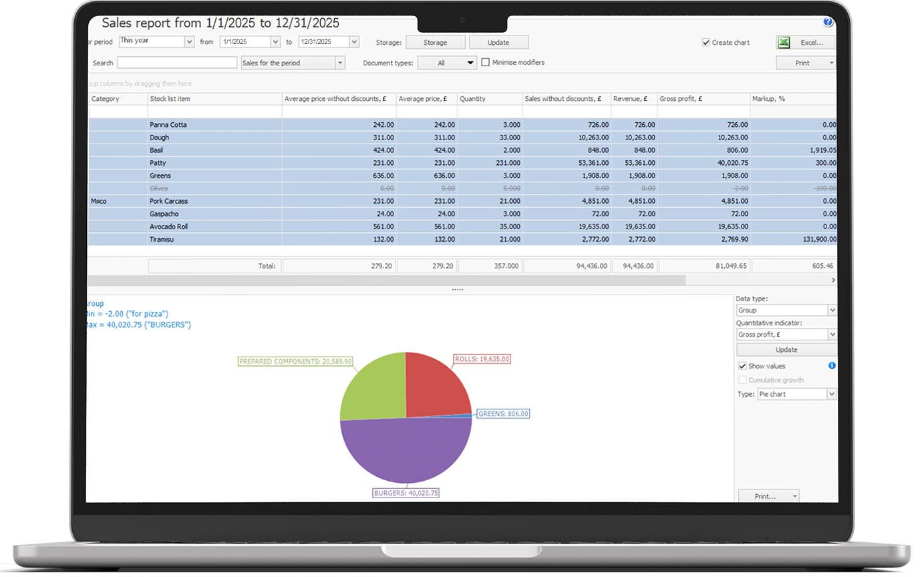
Task: Click the blue info icon beside Show values
Action: [832, 366]
